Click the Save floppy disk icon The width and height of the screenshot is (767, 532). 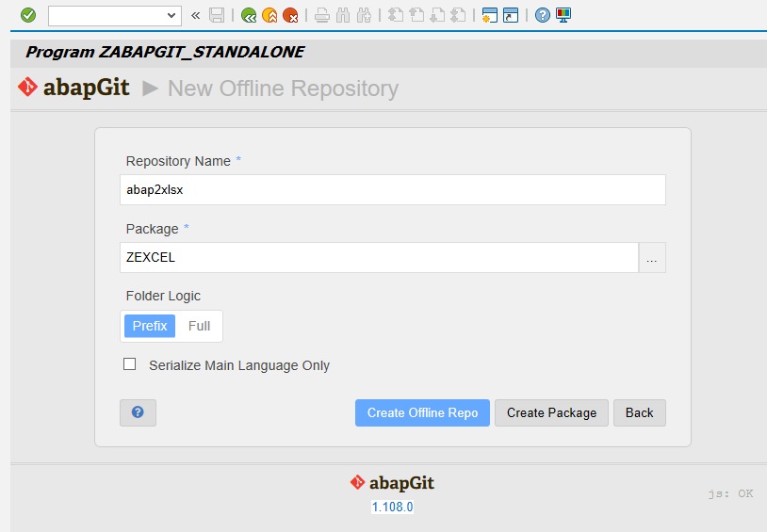pos(217,15)
